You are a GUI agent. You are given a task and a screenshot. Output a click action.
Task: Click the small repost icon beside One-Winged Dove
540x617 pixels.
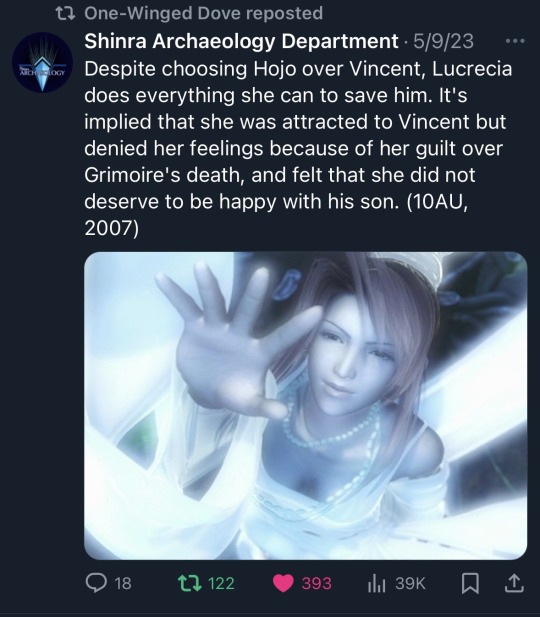pos(65,14)
